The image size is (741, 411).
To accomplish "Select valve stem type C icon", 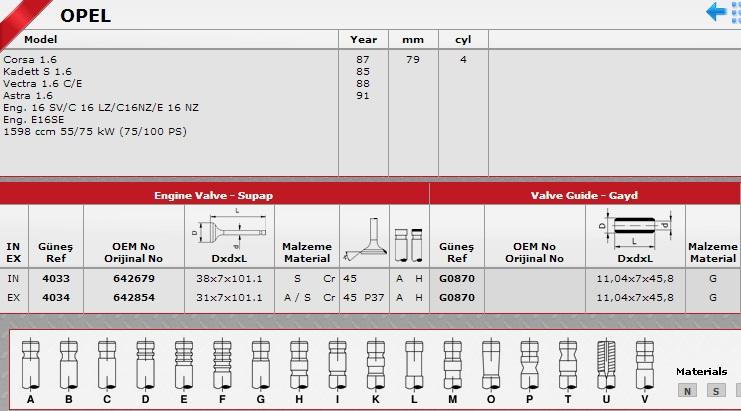I will point(107,364).
